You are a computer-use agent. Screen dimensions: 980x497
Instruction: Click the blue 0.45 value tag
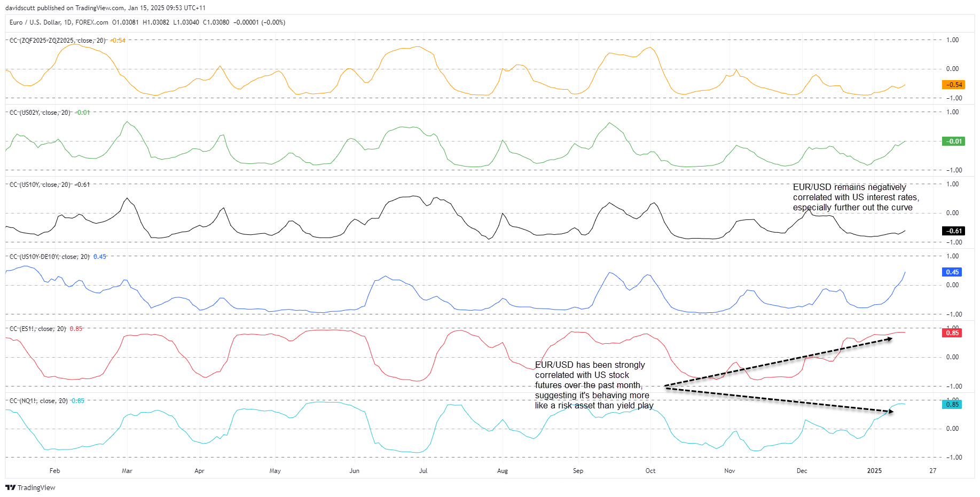(952, 272)
